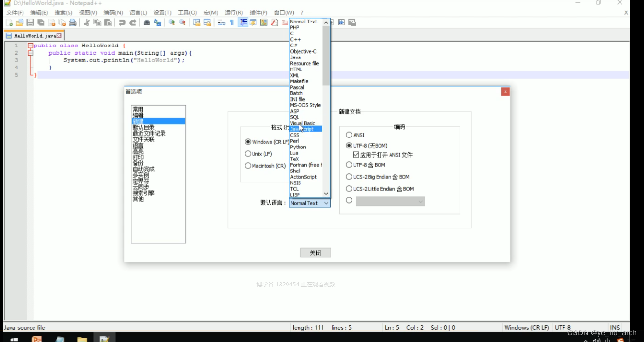Open the 设置(T) menu
The width and height of the screenshot is (644, 342).
click(162, 12)
